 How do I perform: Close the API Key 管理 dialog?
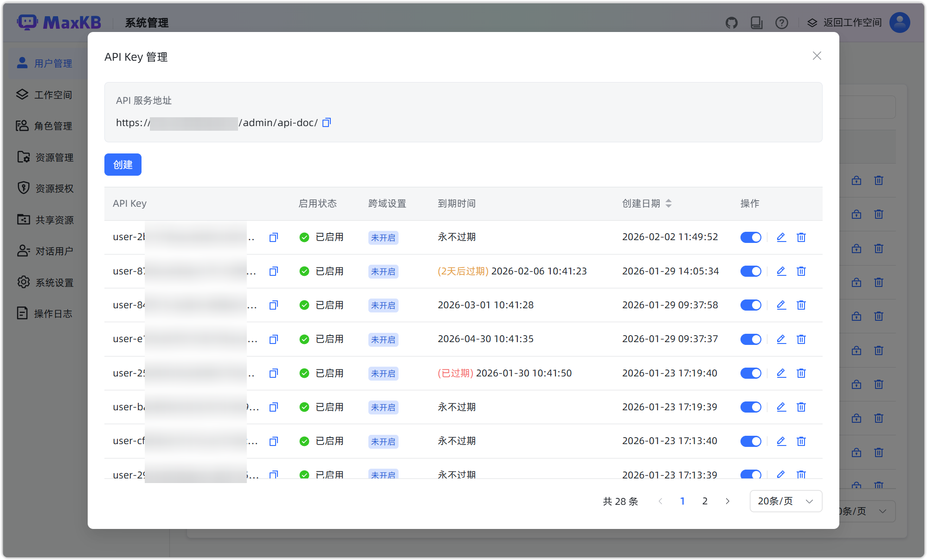click(817, 56)
